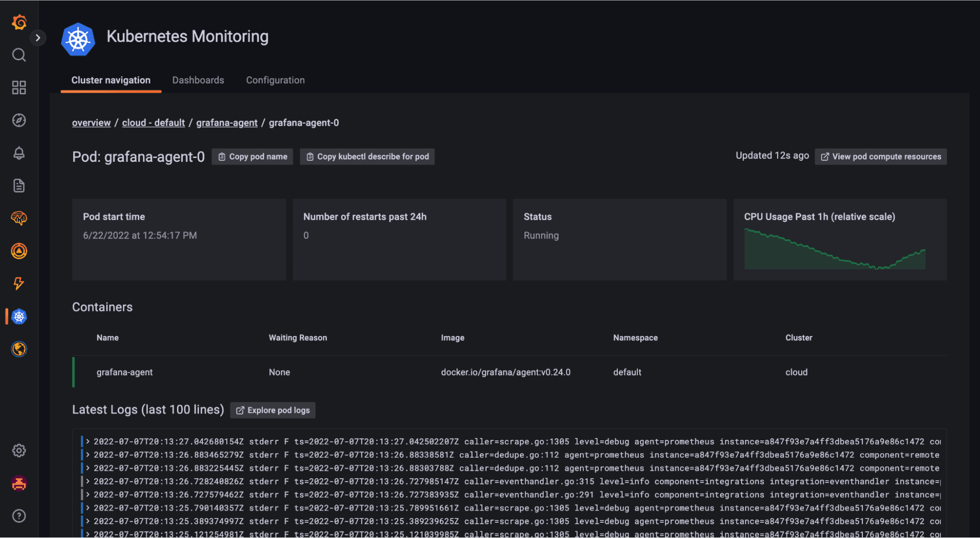This screenshot has height=538, width=980.
Task: Open the Grafana OnCall icon
Action: (x=20, y=251)
